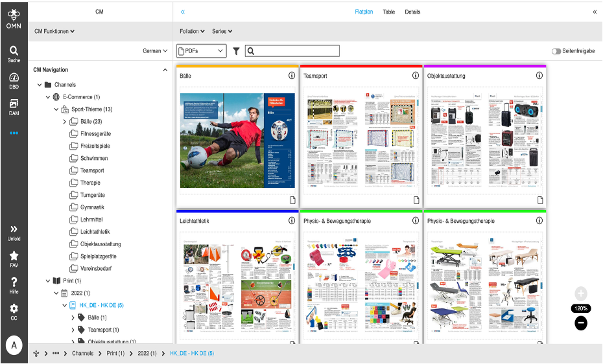Expand the Bälle (23) tree node
This screenshot has height=364, width=603.
(64, 122)
